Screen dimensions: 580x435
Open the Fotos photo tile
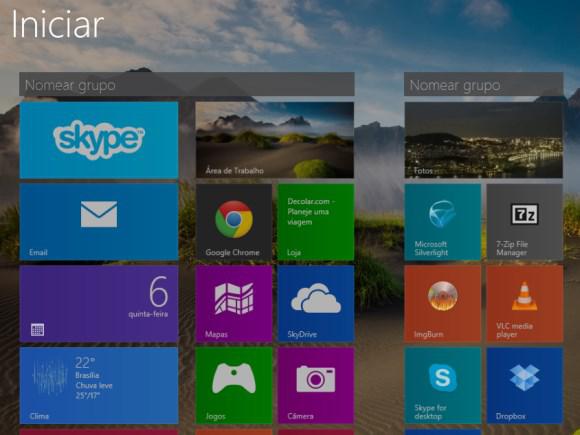484,140
